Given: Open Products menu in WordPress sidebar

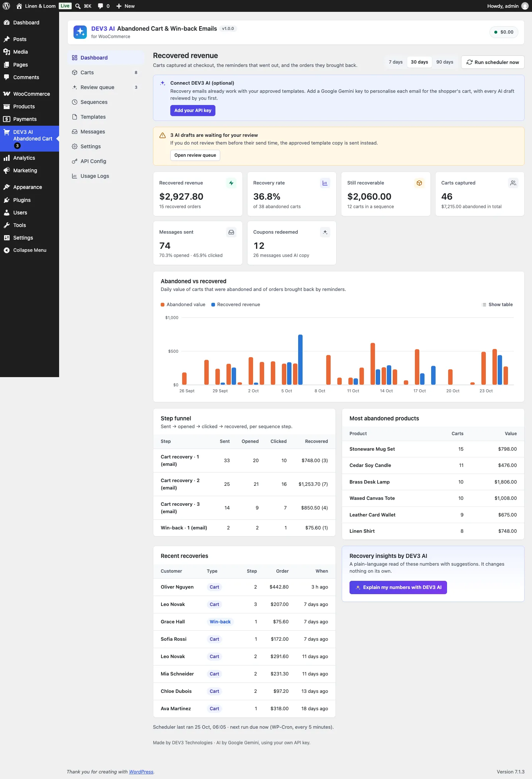Looking at the screenshot, I should click(30, 106).
